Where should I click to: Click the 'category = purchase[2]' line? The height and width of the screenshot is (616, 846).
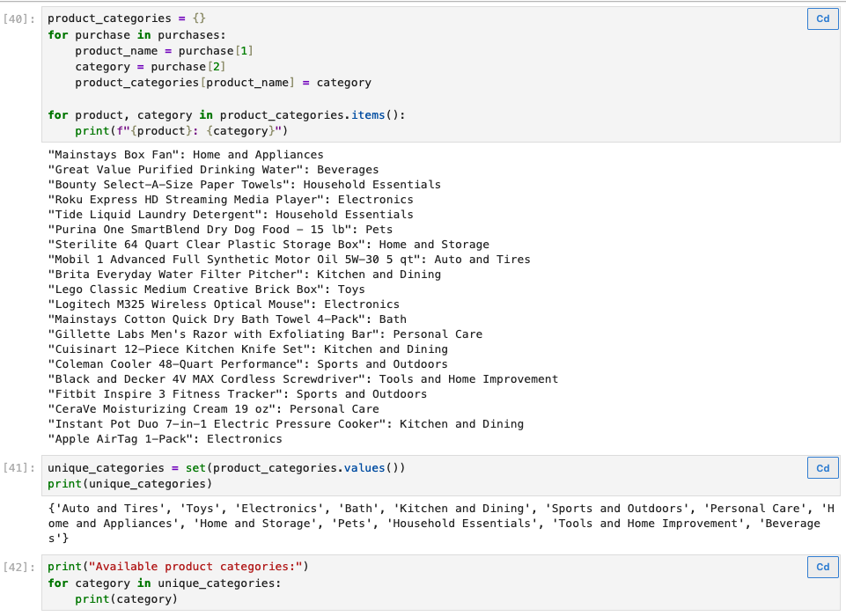[150, 67]
